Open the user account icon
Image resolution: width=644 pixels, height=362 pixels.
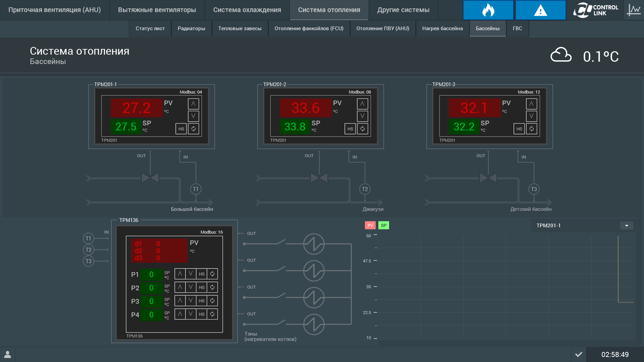point(7,354)
